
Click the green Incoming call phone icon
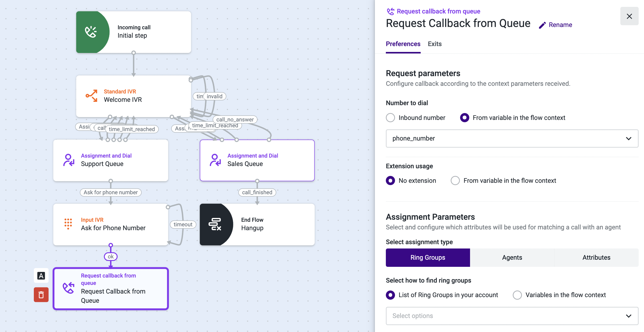coord(91,32)
